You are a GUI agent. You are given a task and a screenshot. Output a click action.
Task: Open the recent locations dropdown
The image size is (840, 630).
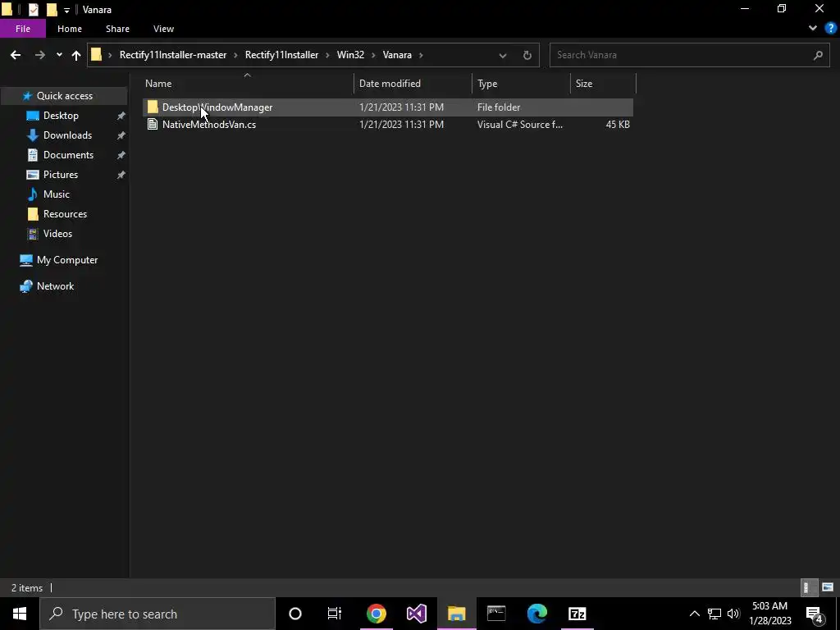click(59, 55)
